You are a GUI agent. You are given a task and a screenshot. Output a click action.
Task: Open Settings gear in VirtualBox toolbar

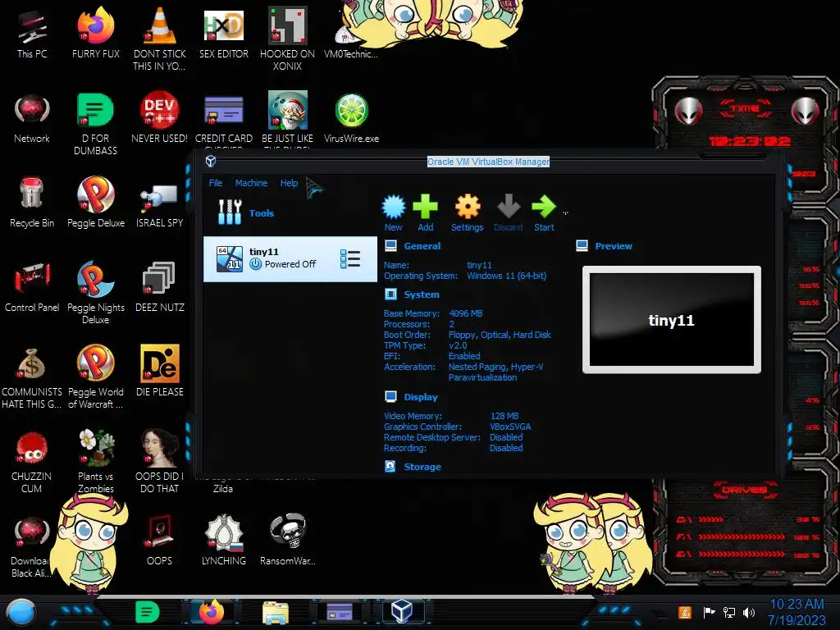pyautogui.click(x=467, y=212)
